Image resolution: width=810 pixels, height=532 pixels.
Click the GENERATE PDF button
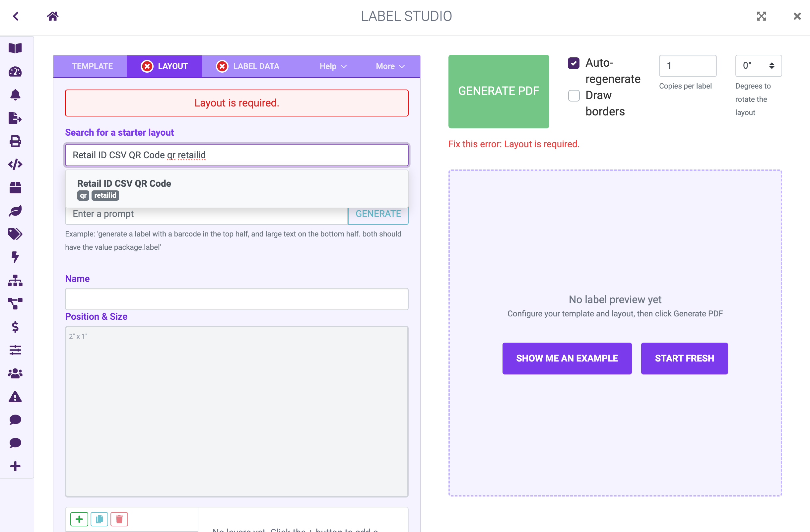498,91
